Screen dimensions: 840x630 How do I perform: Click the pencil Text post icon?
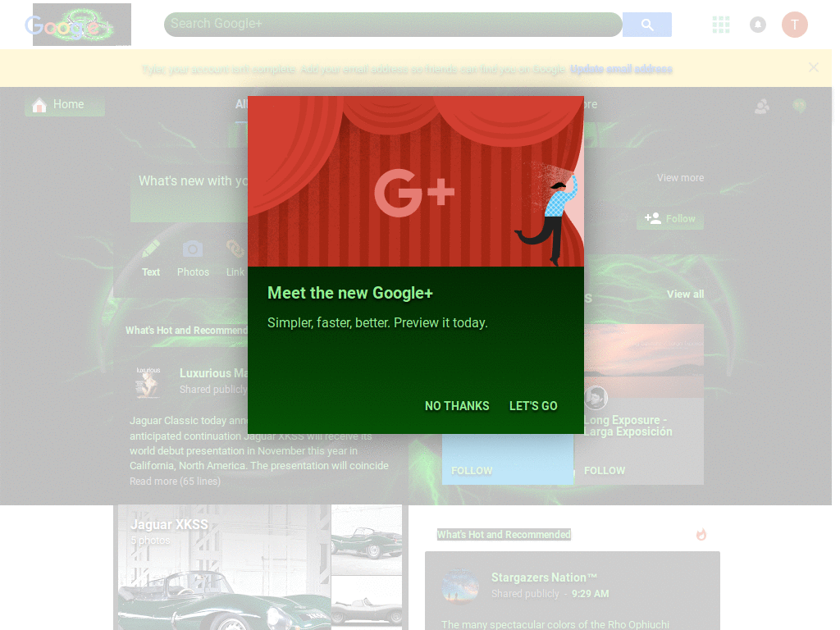[x=151, y=249]
